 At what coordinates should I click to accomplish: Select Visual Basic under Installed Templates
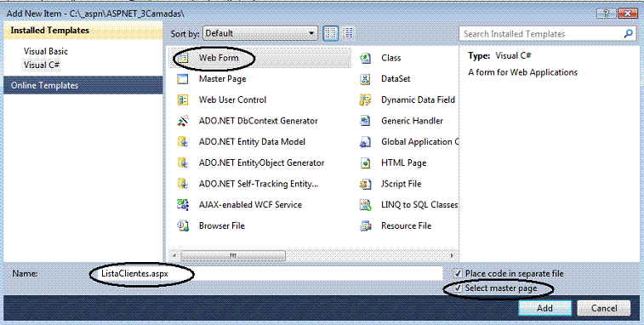(x=46, y=51)
